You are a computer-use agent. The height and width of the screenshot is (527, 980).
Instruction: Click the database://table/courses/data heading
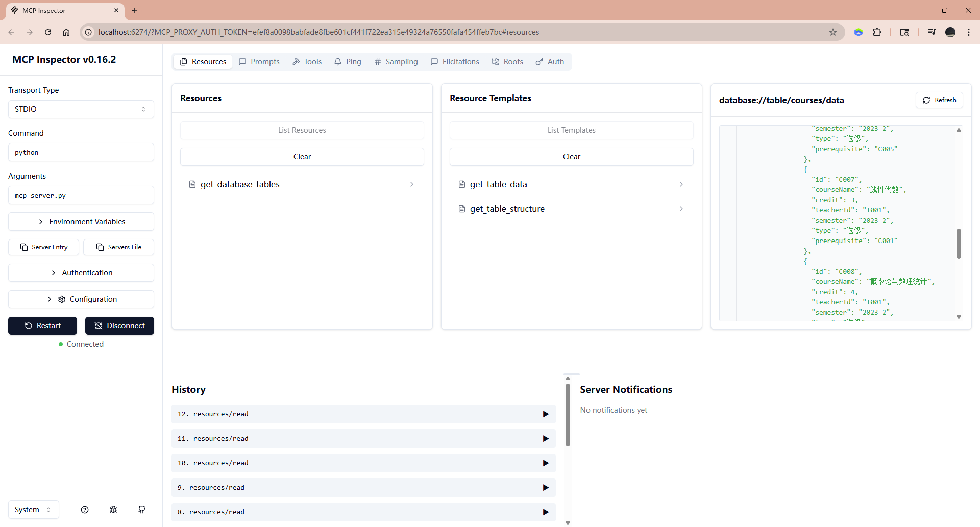[781, 100]
